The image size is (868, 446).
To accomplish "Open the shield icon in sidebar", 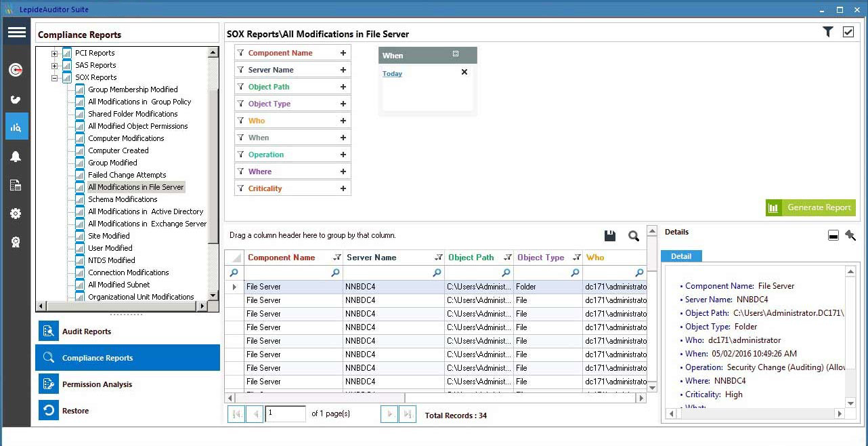I will [x=16, y=242].
